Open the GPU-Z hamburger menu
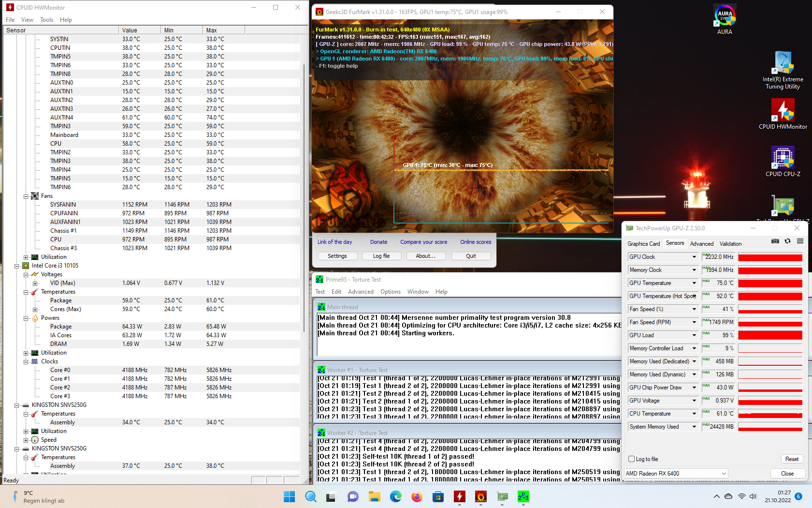This screenshot has height=508, width=812. [800, 241]
